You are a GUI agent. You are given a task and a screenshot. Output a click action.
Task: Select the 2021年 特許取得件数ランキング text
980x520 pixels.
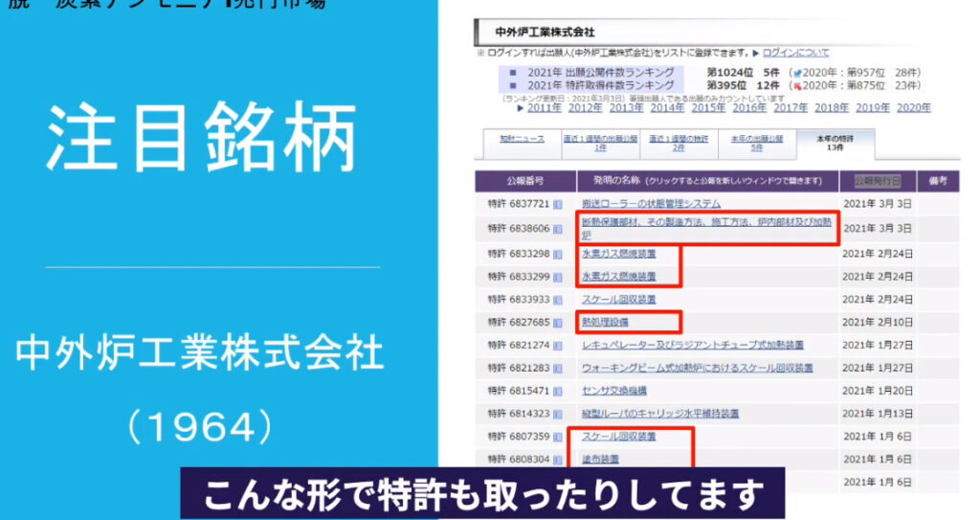[x=601, y=85]
